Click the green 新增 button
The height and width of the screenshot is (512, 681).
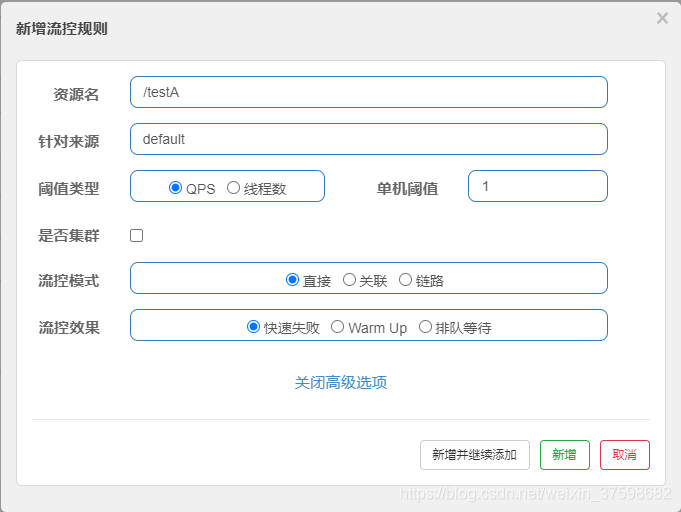565,455
